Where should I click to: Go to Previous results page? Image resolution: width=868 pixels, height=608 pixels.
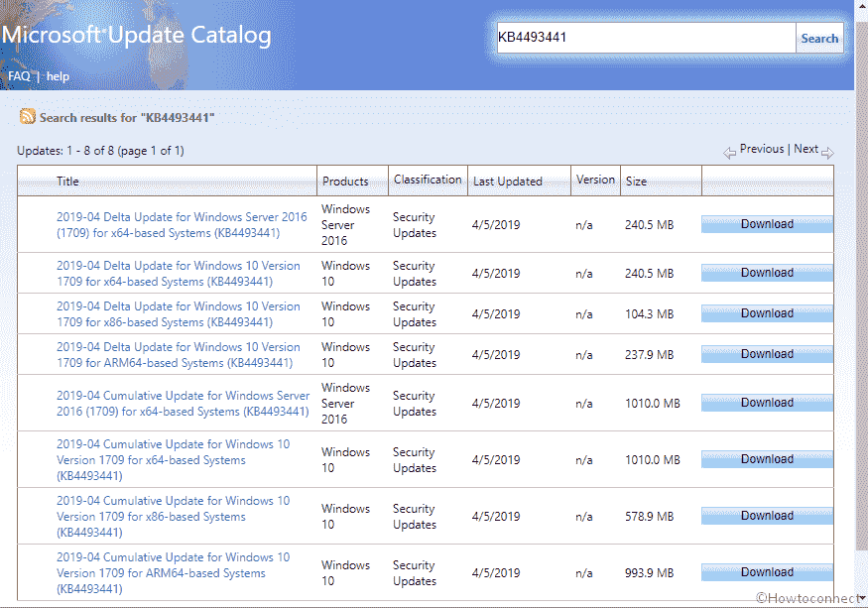[x=762, y=149]
